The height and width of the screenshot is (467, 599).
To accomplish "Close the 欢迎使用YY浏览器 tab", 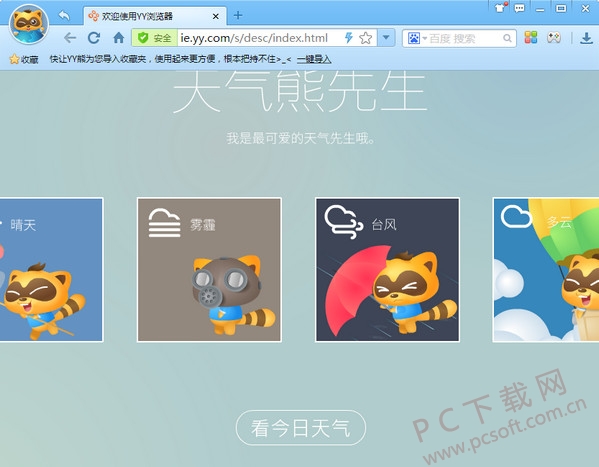I will coord(215,16).
